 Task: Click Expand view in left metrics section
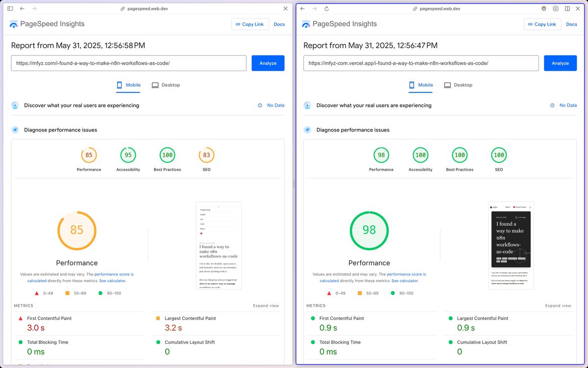click(x=266, y=305)
